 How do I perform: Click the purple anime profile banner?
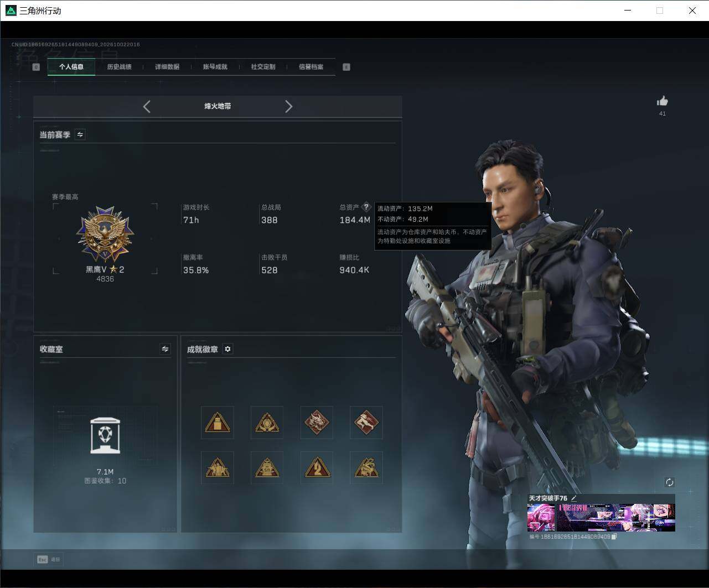point(615,517)
